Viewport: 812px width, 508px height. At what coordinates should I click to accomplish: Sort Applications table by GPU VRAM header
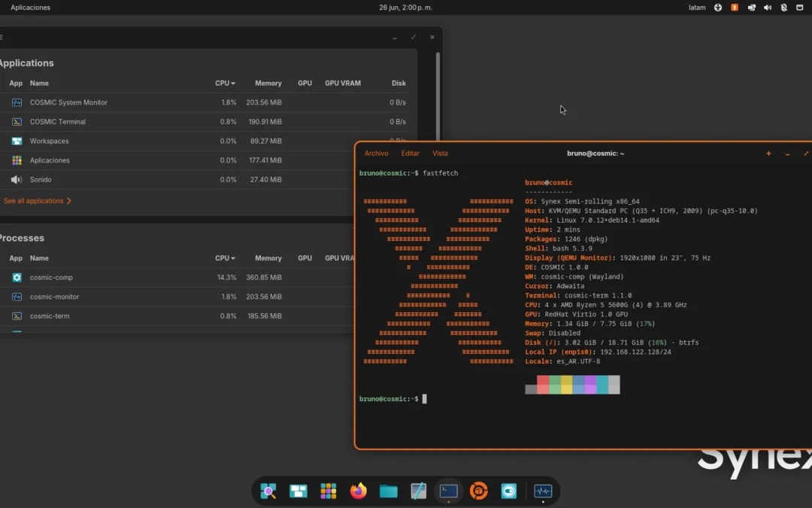(342, 83)
